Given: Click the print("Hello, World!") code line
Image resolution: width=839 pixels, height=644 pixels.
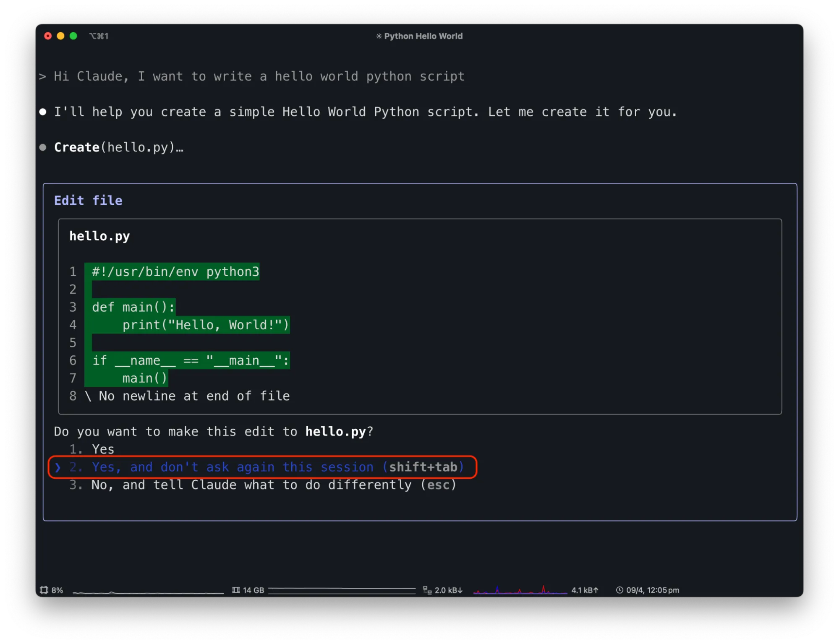Looking at the screenshot, I should [x=206, y=325].
